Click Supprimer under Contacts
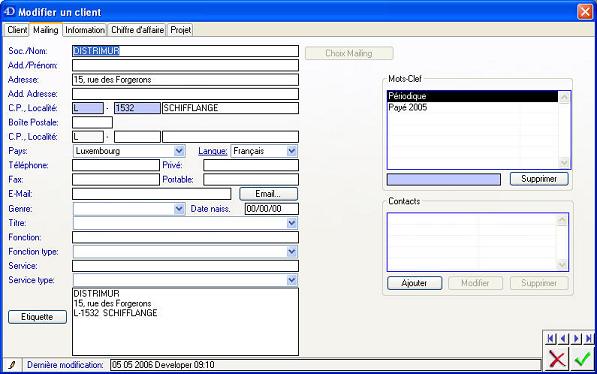 (x=539, y=283)
